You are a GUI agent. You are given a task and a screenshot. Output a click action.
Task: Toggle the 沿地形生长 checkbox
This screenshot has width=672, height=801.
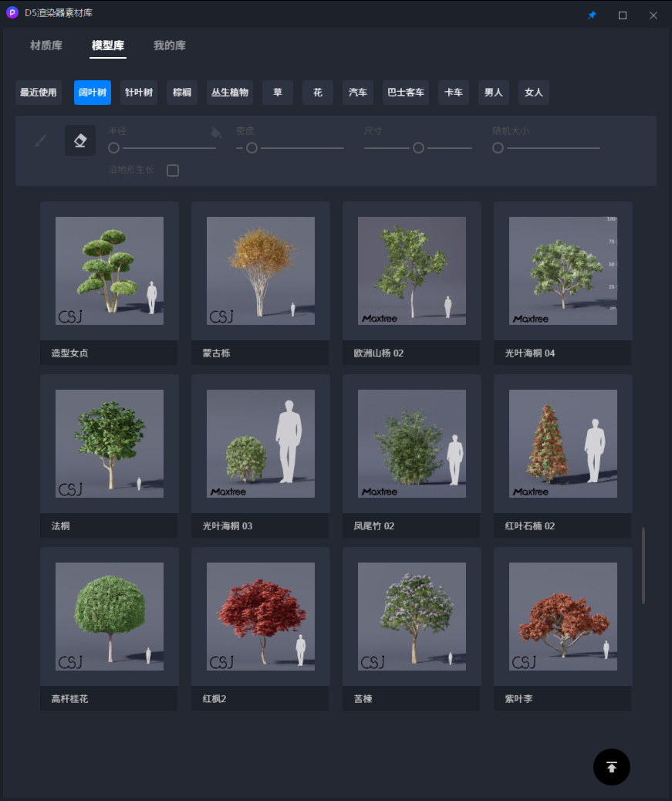point(173,170)
